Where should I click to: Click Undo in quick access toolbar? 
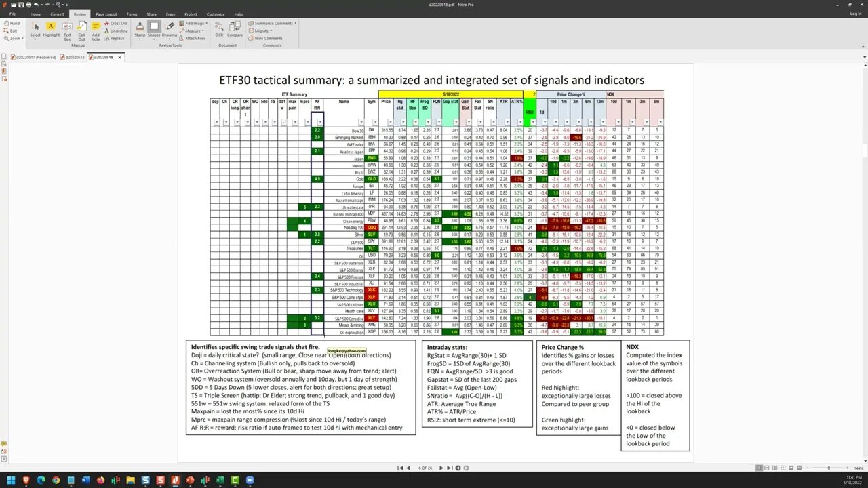point(35,4)
